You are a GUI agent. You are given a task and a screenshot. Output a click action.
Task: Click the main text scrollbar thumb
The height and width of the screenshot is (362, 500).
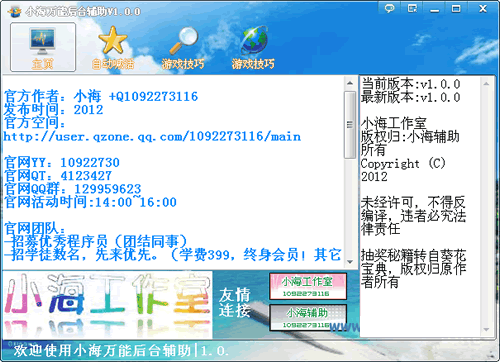[350, 125]
